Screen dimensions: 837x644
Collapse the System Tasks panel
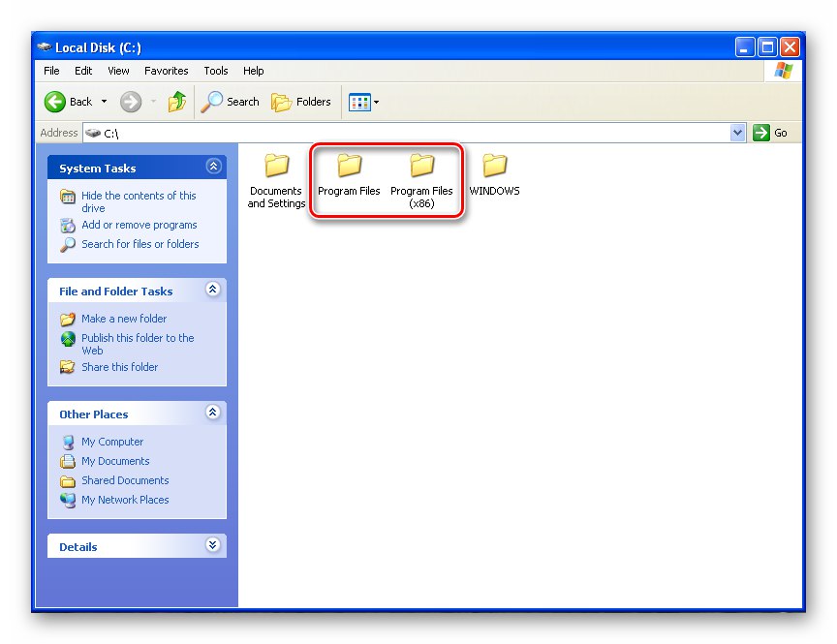[213, 167]
